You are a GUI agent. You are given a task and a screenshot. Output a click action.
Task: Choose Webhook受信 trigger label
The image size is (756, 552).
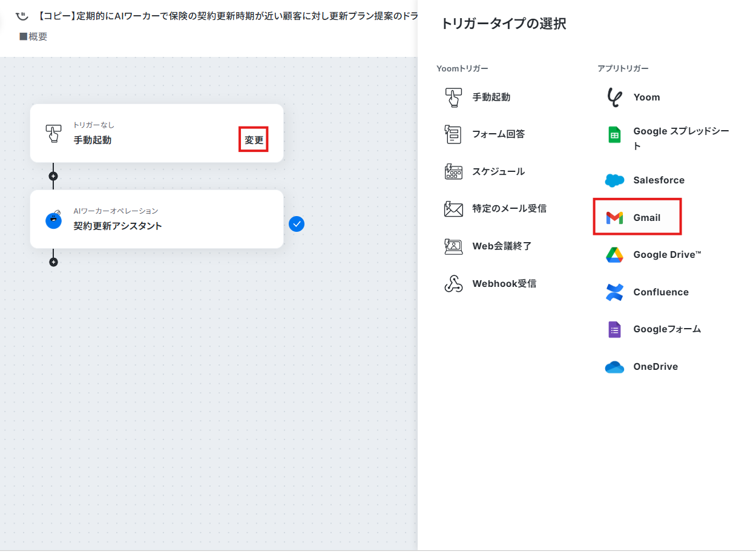click(x=504, y=284)
